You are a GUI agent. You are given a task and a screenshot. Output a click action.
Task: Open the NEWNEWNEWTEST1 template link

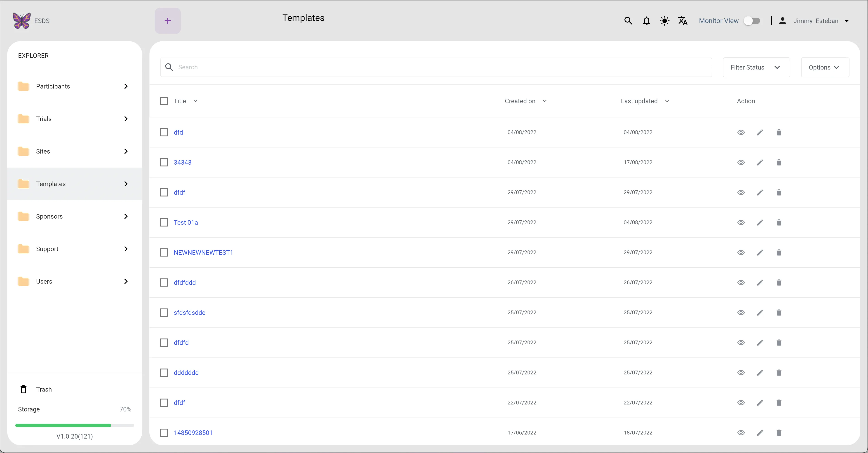coord(203,252)
